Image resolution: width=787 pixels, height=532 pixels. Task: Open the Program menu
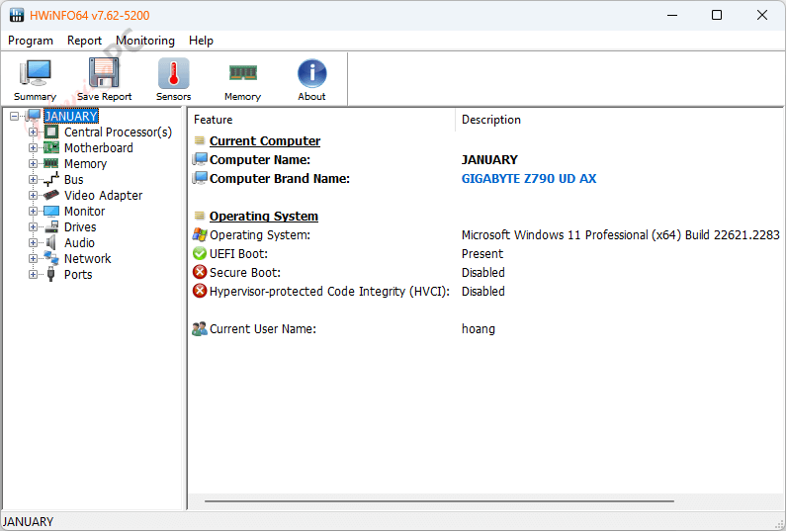pos(31,41)
